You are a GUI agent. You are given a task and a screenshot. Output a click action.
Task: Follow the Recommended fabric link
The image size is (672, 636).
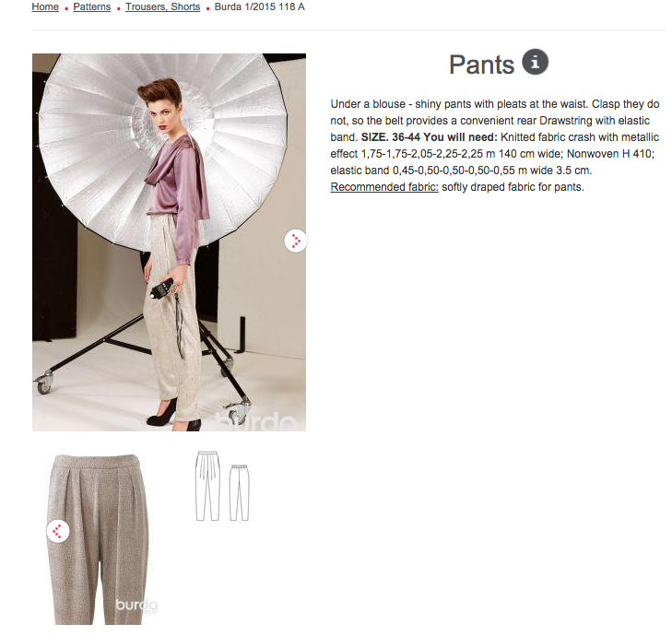coord(384,187)
